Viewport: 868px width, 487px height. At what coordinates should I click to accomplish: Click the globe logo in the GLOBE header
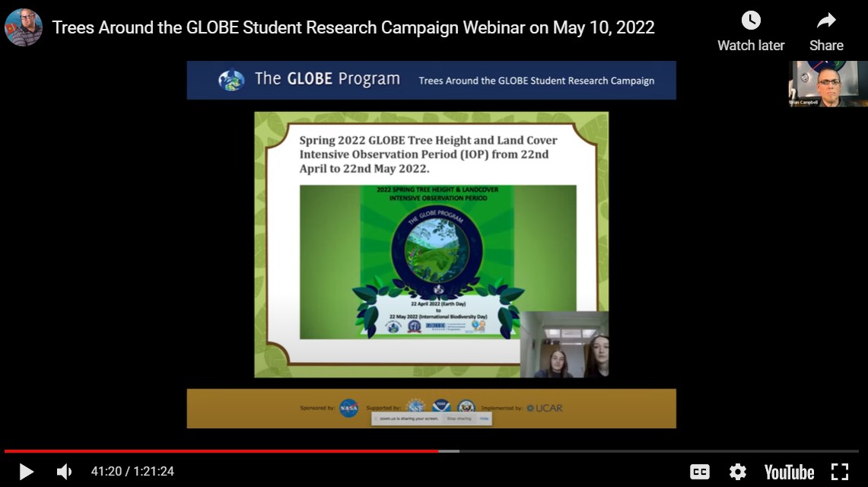[231, 80]
